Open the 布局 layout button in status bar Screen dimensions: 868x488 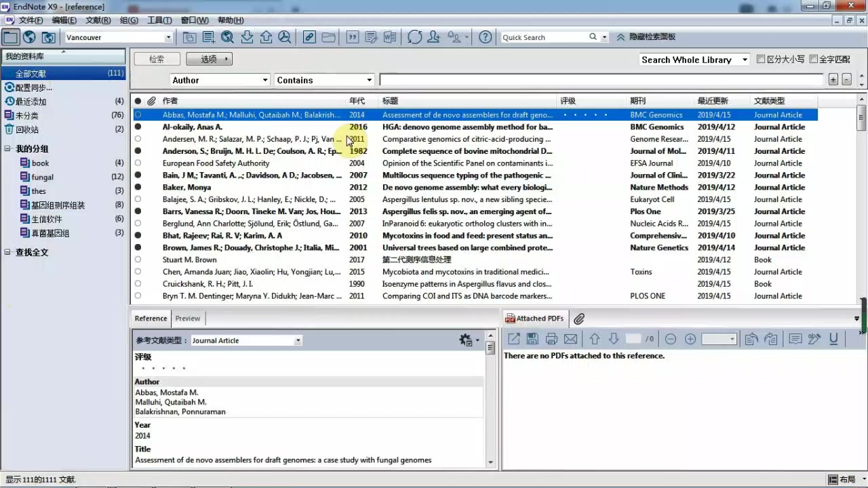point(842,480)
